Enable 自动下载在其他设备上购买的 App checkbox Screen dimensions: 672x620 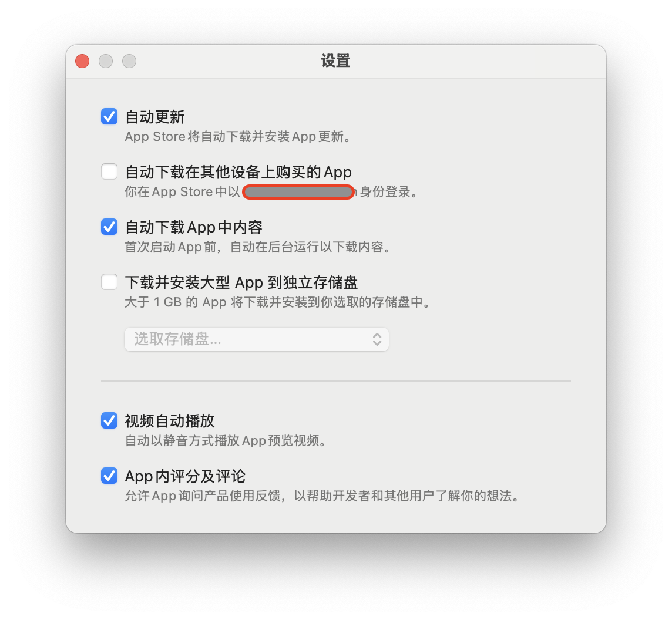coord(109,171)
